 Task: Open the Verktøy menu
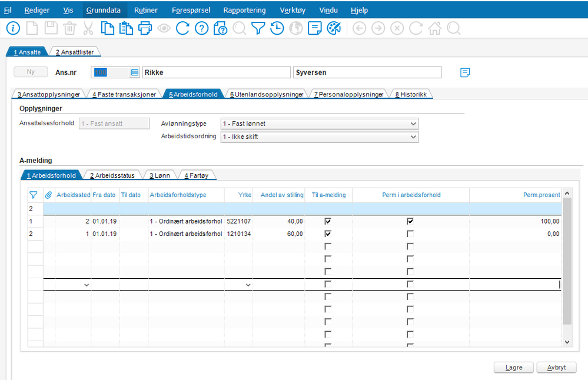pyautogui.click(x=293, y=10)
